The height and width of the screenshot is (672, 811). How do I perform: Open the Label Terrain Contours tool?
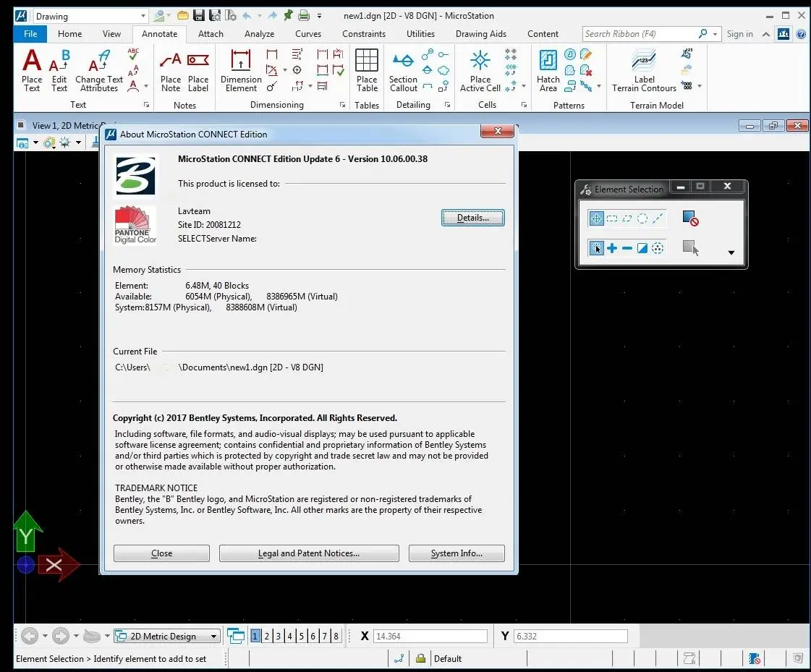click(644, 70)
